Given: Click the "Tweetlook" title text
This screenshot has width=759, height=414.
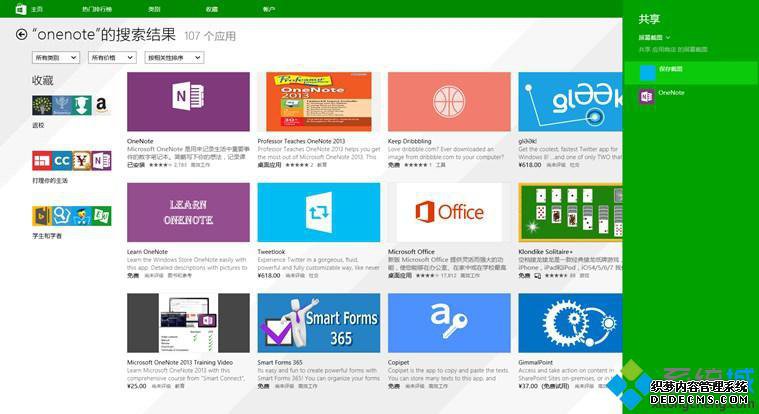Looking at the screenshot, I should [272, 252].
